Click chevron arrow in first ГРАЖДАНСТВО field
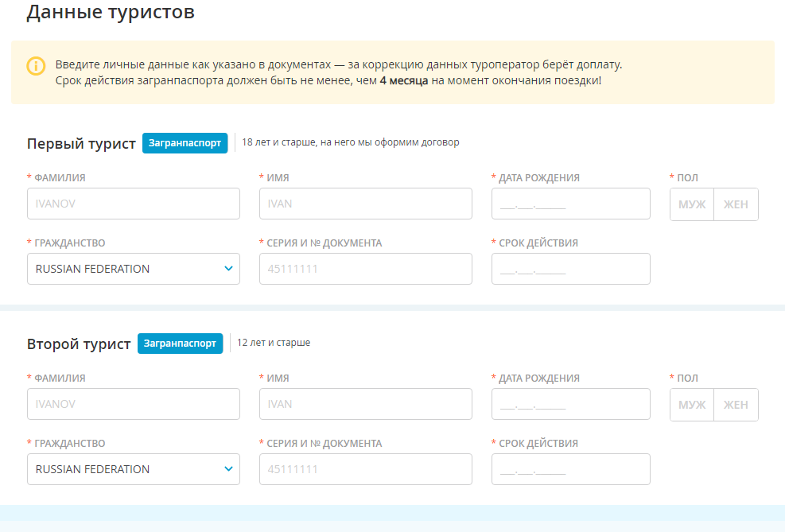This screenshot has width=785, height=532. (228, 269)
